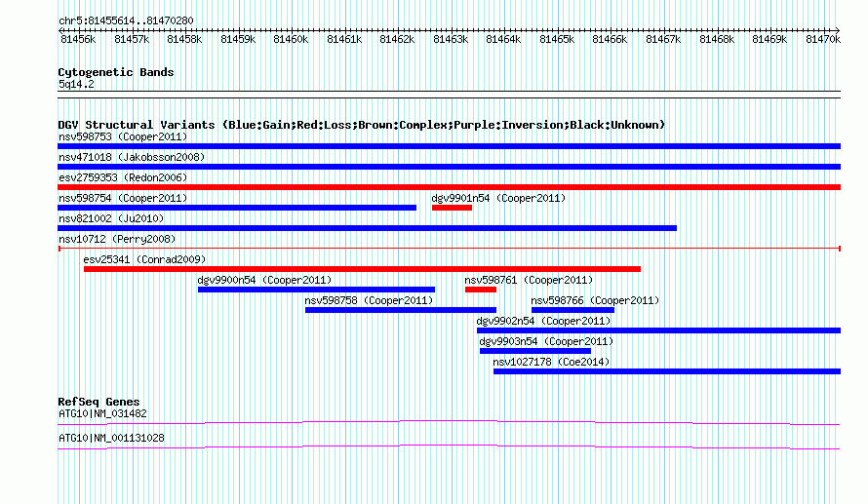868x504 pixels.
Task: Click the dgv9902n54 blue gain bar
Action: tap(658, 330)
